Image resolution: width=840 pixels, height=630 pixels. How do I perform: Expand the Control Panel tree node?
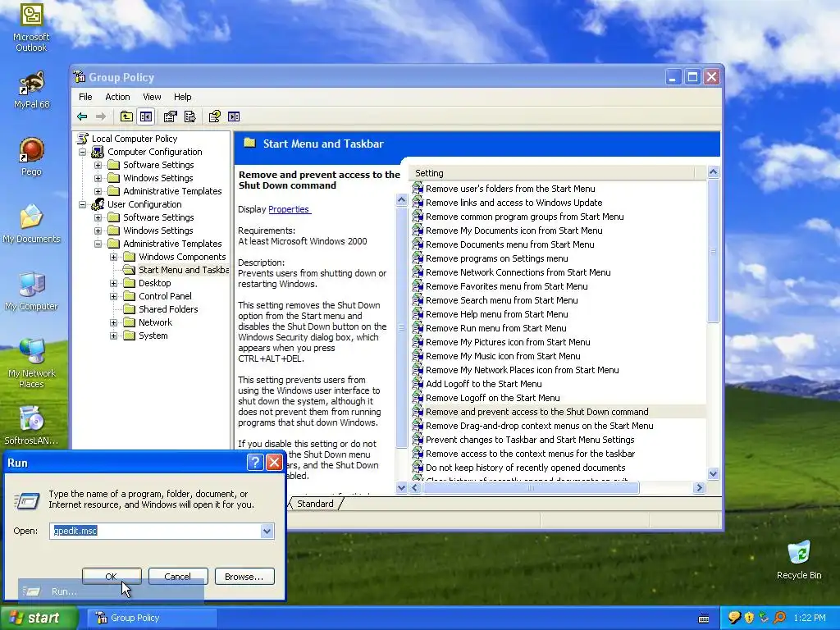point(113,296)
